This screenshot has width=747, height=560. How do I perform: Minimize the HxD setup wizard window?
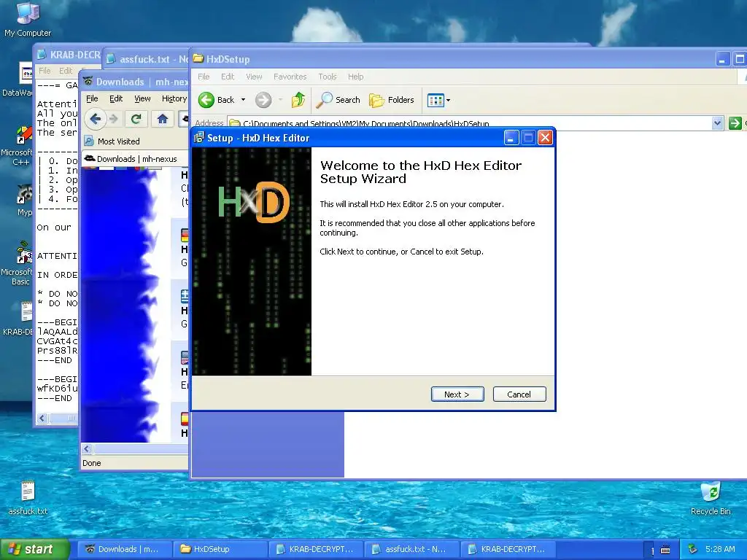pyautogui.click(x=511, y=138)
